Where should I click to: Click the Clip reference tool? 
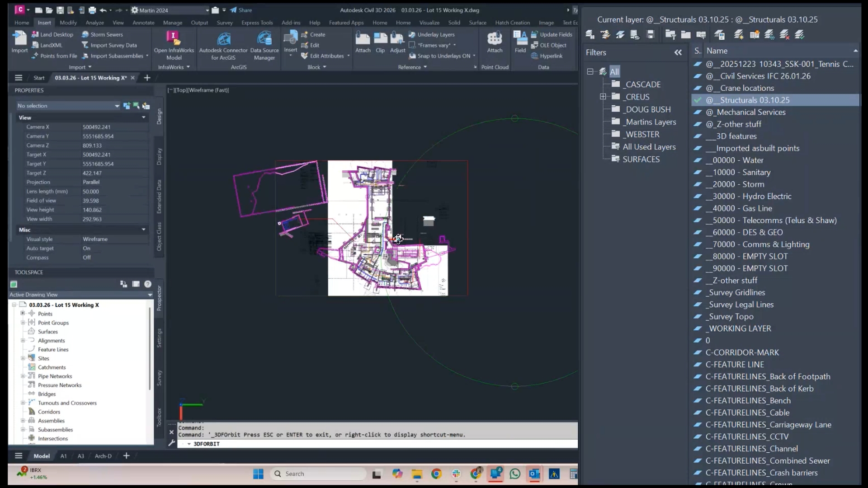pos(380,42)
